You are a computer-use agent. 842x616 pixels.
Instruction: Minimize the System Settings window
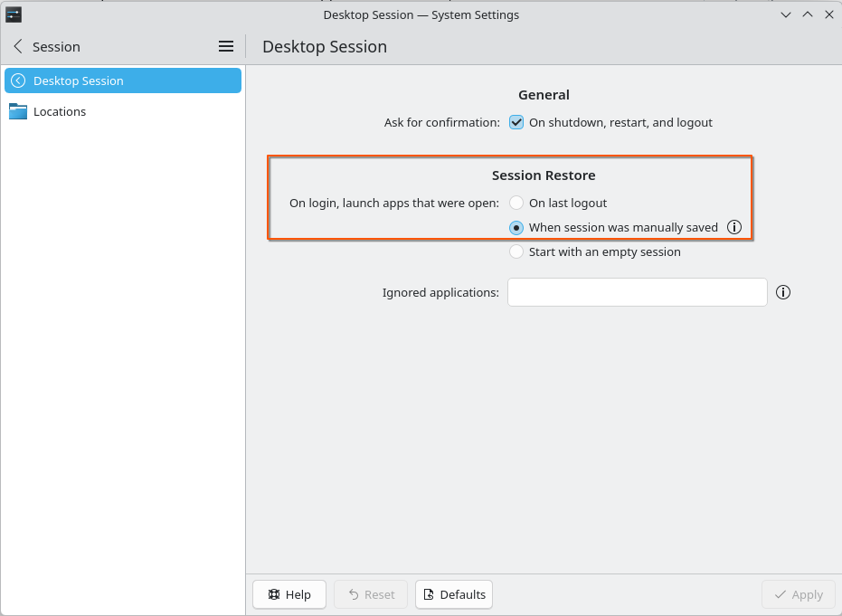point(786,14)
